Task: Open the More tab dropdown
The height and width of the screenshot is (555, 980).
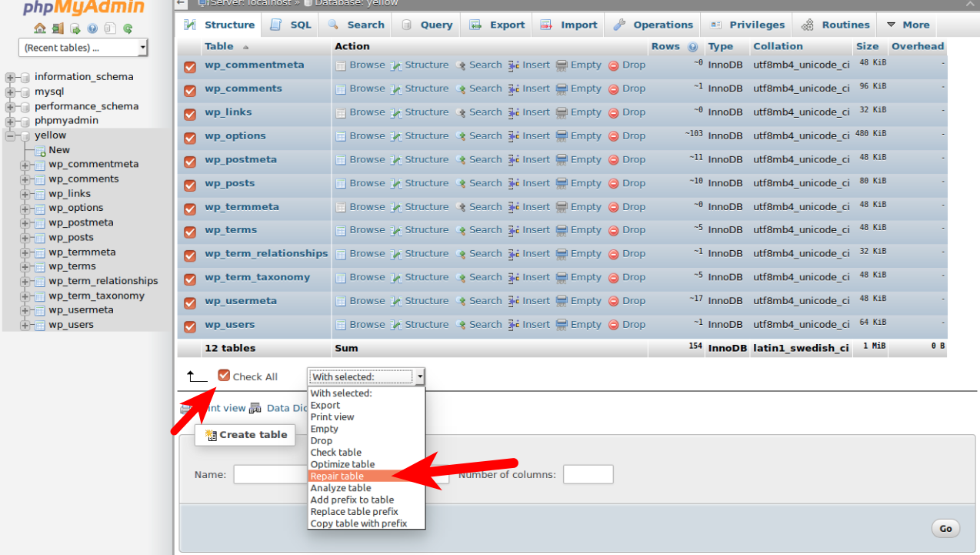Action: (x=908, y=25)
